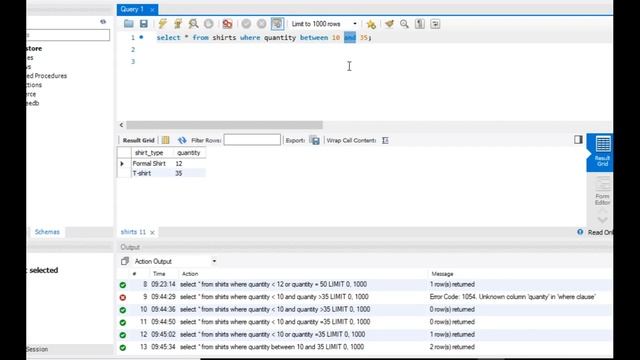The image size is (640, 360).
Task: Click row arrow of Formal Shirt row
Action: tap(122, 164)
